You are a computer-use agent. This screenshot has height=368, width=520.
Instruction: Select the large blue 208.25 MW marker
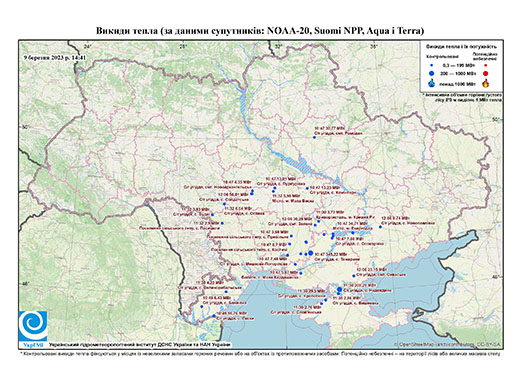pyautogui.click(x=339, y=289)
